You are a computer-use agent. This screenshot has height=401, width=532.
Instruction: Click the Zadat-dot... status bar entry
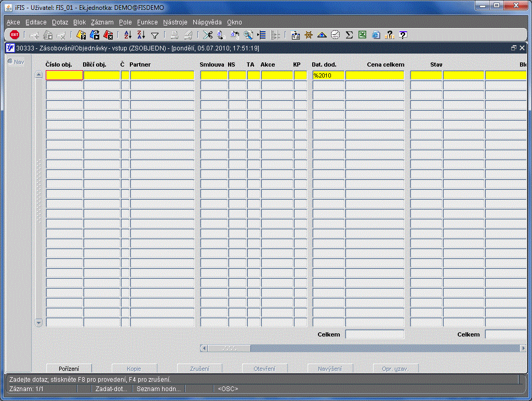(x=111, y=389)
